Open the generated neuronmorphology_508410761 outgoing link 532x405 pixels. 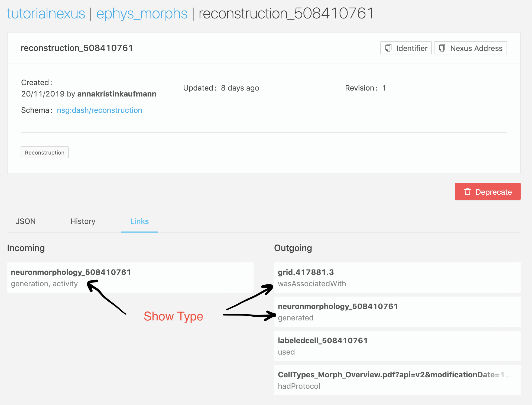[338, 306]
